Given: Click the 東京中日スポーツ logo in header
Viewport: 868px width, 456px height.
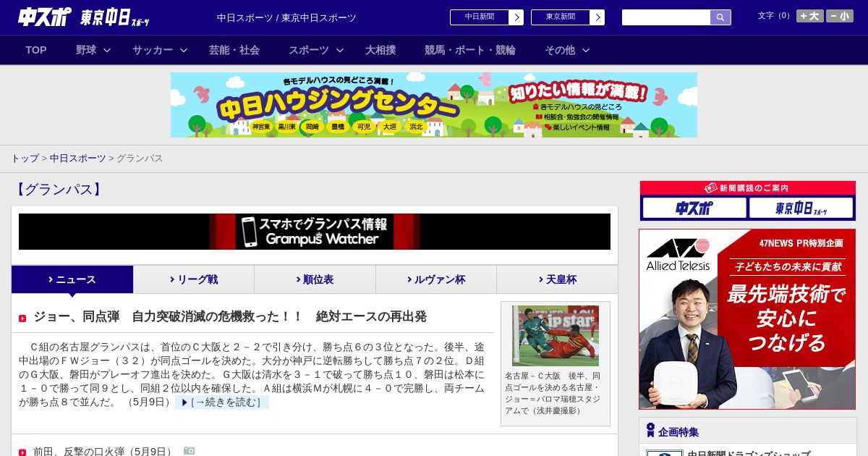Looking at the screenshot, I should click(x=115, y=17).
